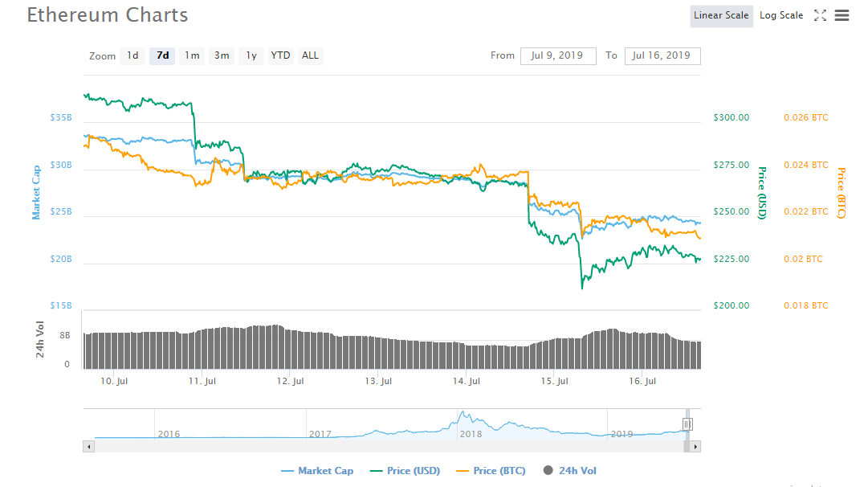Click the 0.018 BTC axis label

point(806,306)
